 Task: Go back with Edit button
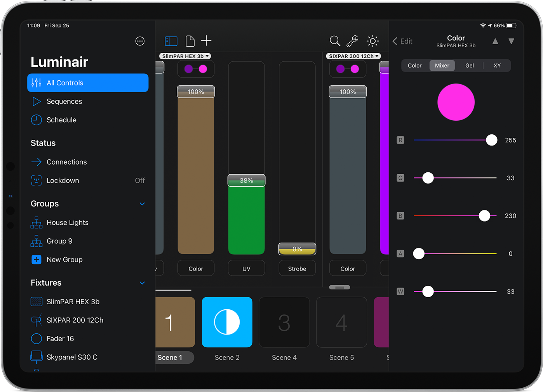click(x=402, y=41)
